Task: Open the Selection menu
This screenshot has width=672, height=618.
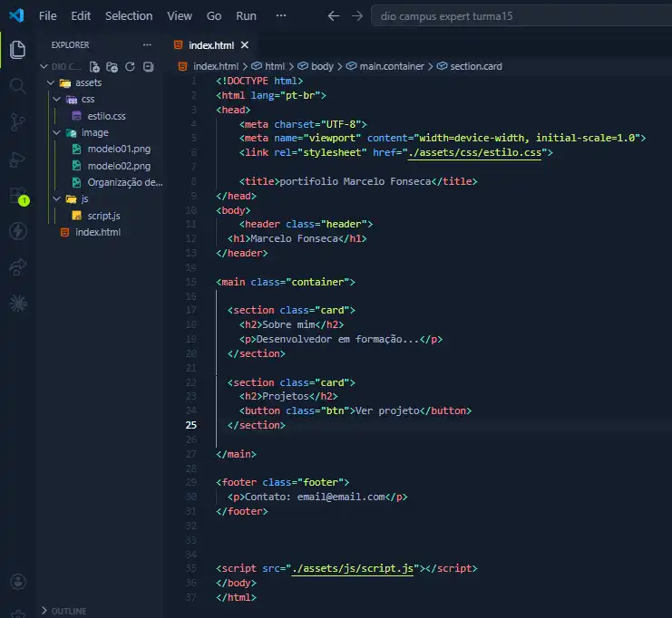Action: 129,15
